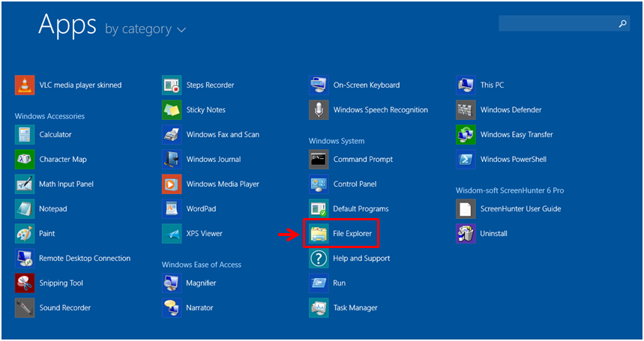Launch the Task Manager icon
This screenshot has width=644, height=341.
pyautogui.click(x=319, y=308)
